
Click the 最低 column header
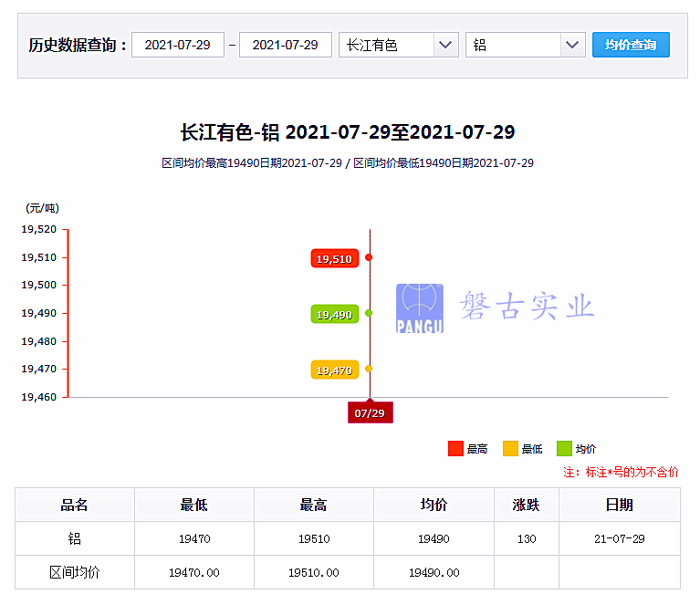click(194, 505)
